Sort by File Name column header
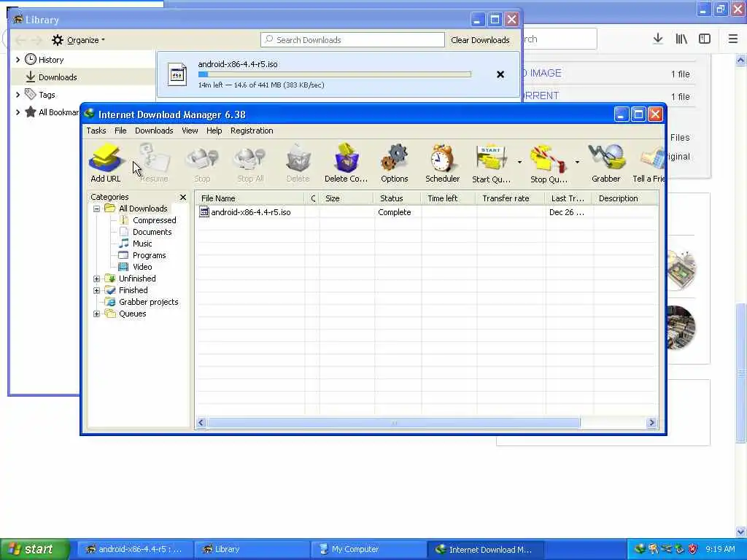The image size is (747, 560). pos(249,198)
